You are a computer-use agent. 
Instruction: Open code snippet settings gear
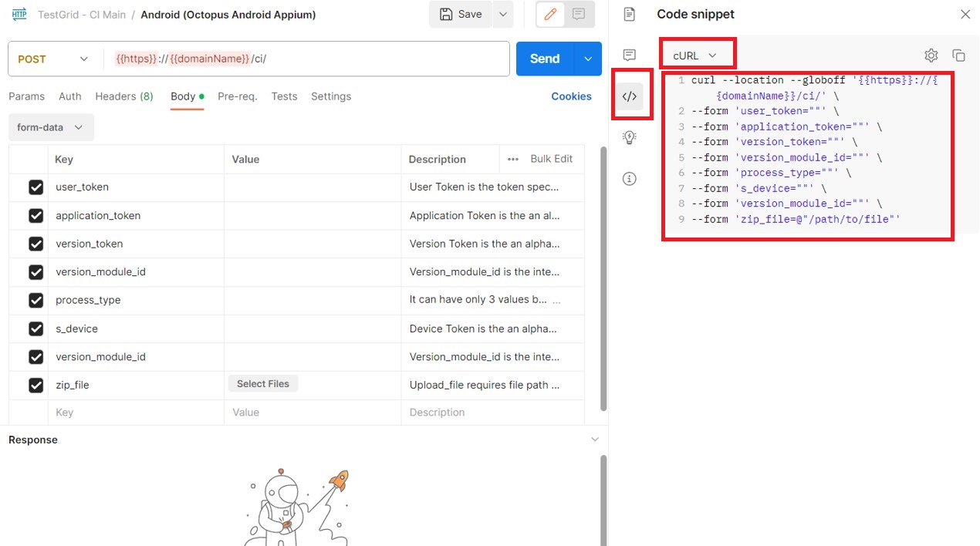931,56
